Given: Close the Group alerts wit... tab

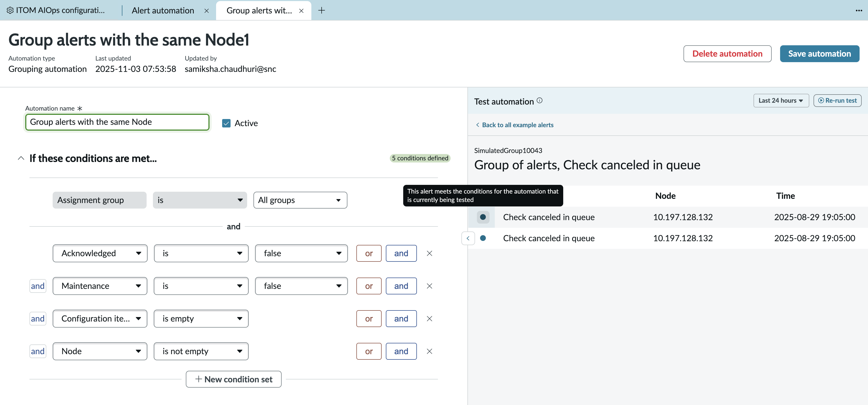Looking at the screenshot, I should [x=301, y=11].
